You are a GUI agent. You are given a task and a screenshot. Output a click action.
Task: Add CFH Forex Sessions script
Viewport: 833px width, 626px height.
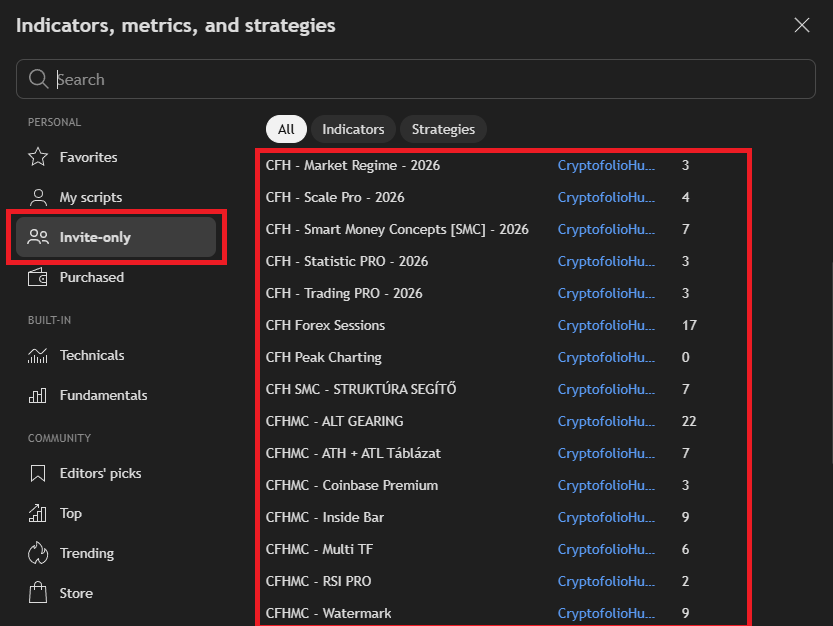point(325,325)
